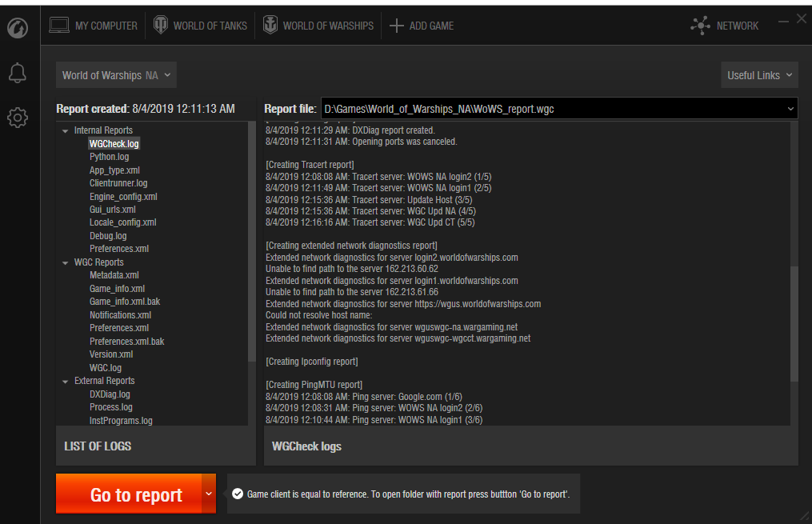Screen dimensions: 812x524
Task: Select Version.xml in the log list
Action: pyautogui.click(x=111, y=354)
